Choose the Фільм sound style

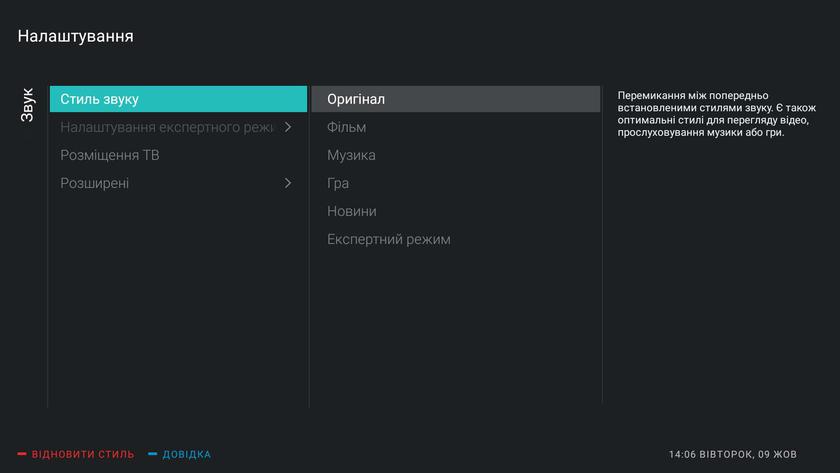click(x=347, y=127)
